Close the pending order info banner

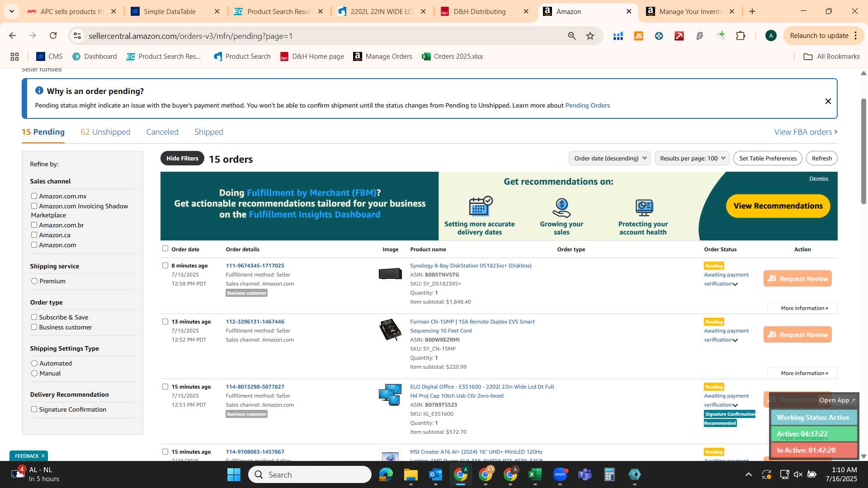click(828, 101)
